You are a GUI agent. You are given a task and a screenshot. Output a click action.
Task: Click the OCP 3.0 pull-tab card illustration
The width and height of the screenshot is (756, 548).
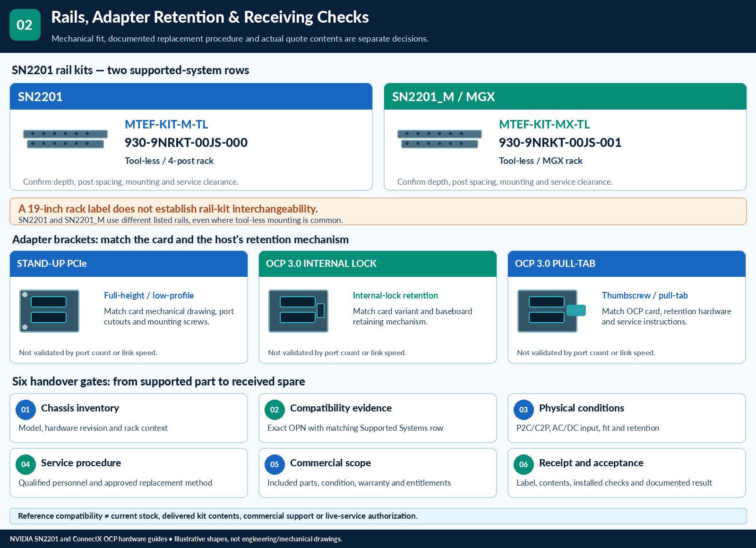(551, 311)
